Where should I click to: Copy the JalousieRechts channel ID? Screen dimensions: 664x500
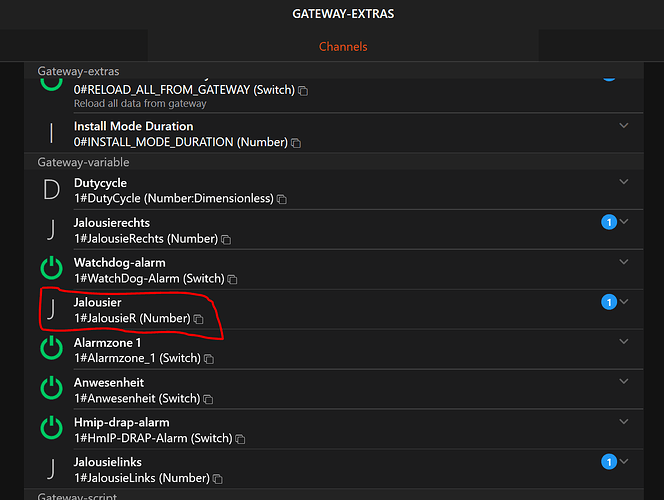pos(226,239)
